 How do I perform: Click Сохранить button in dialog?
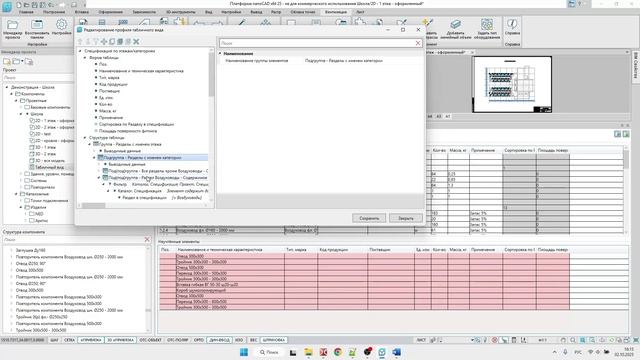(x=369, y=218)
